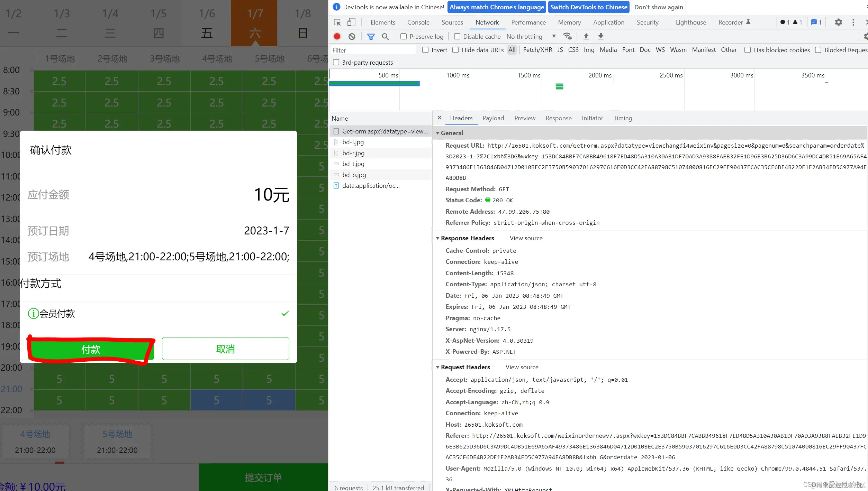The image size is (868, 491).
Task: Click the import HAR upload icon
Action: pos(586,36)
